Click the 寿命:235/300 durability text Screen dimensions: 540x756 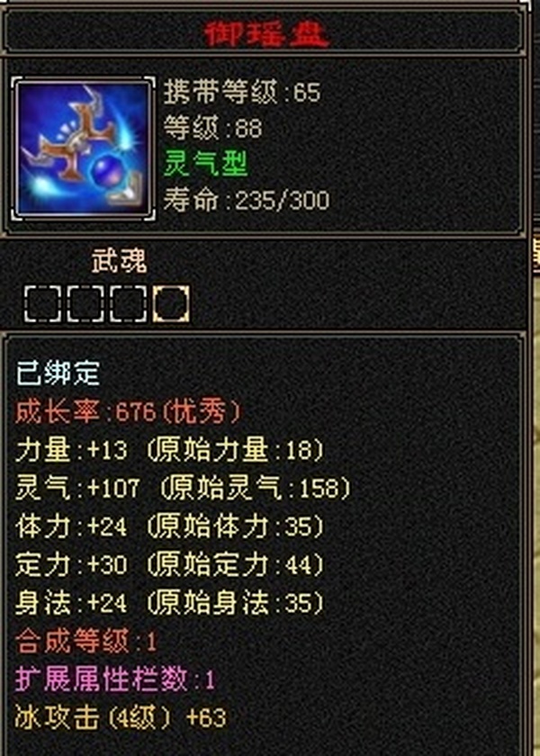click(247, 200)
